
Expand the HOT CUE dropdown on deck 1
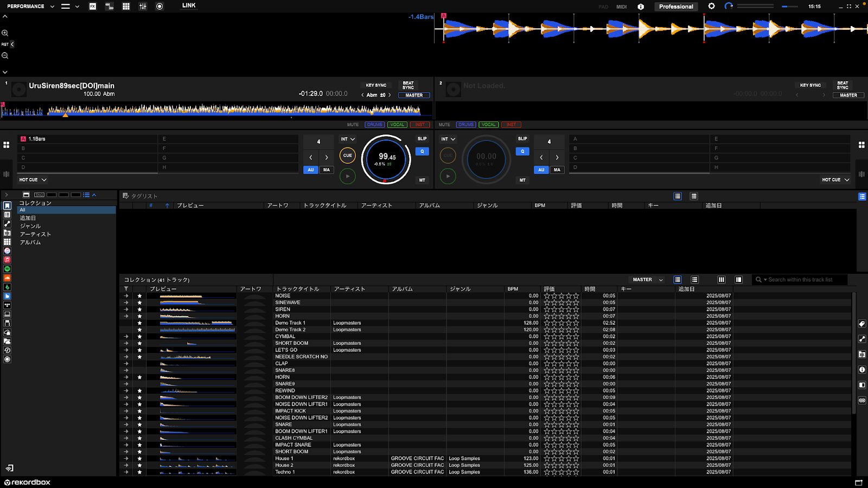point(33,180)
